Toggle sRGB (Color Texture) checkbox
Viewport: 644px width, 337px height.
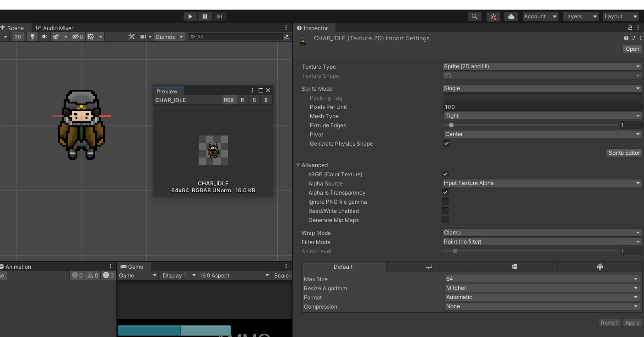[445, 174]
